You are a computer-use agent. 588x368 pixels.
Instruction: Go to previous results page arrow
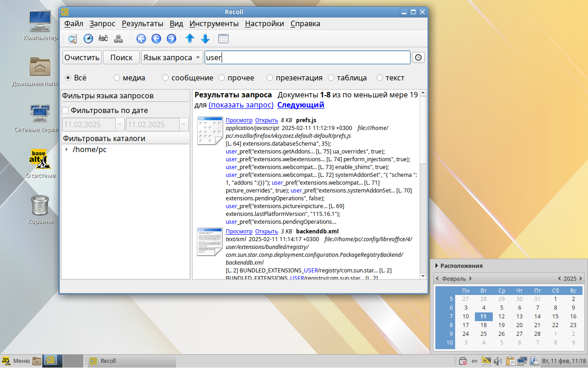(156, 39)
